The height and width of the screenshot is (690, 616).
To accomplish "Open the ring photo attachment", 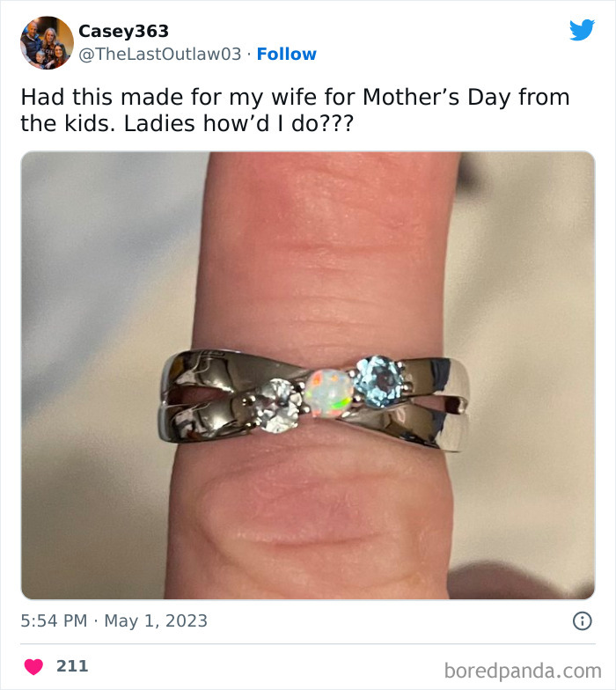I will [308, 264].
